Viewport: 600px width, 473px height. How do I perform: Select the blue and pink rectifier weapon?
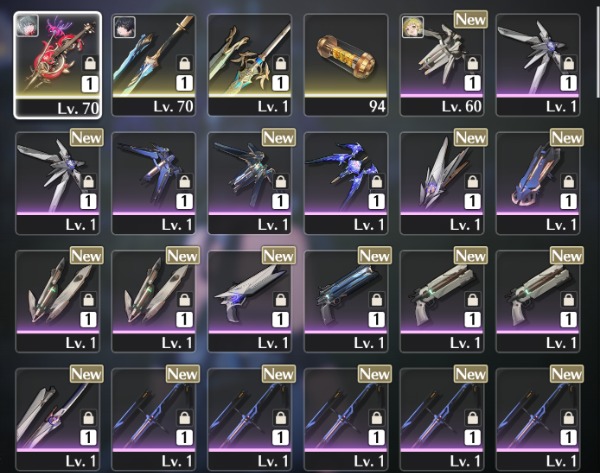(x=538, y=183)
